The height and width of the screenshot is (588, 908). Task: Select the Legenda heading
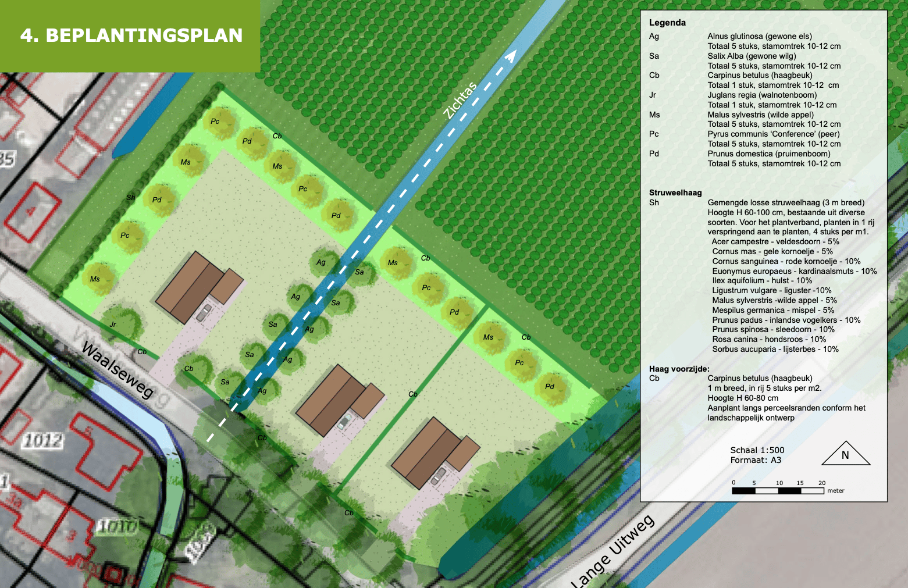667,23
